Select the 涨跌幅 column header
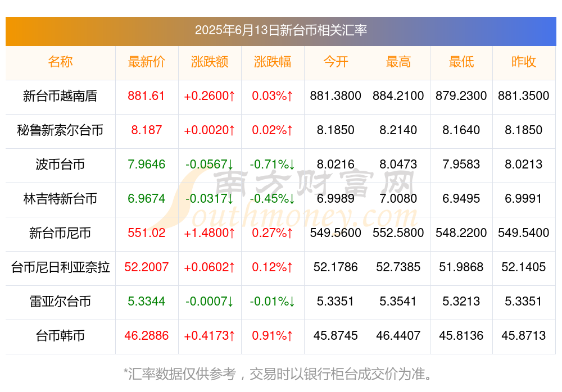The height and width of the screenshot is (392, 562). point(273,62)
